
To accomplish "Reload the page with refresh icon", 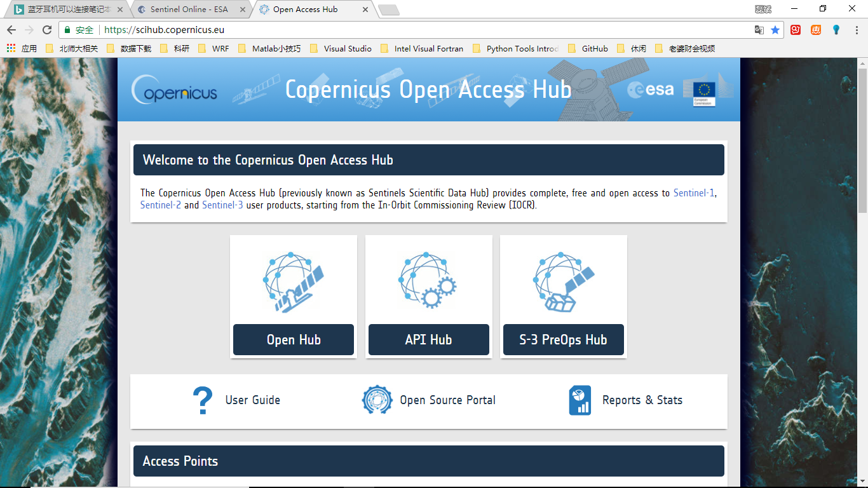I will (x=47, y=30).
